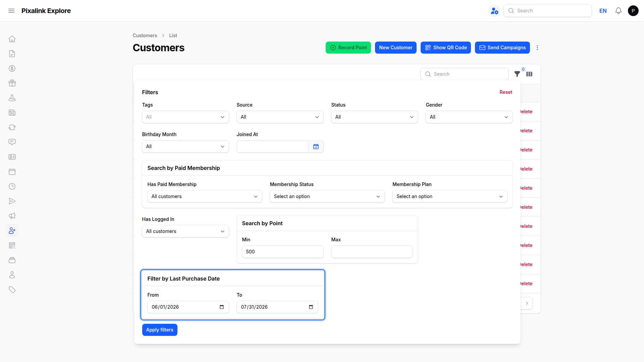This screenshot has width=644, height=362.
Task: Click Apply filters button
Action: (160, 330)
